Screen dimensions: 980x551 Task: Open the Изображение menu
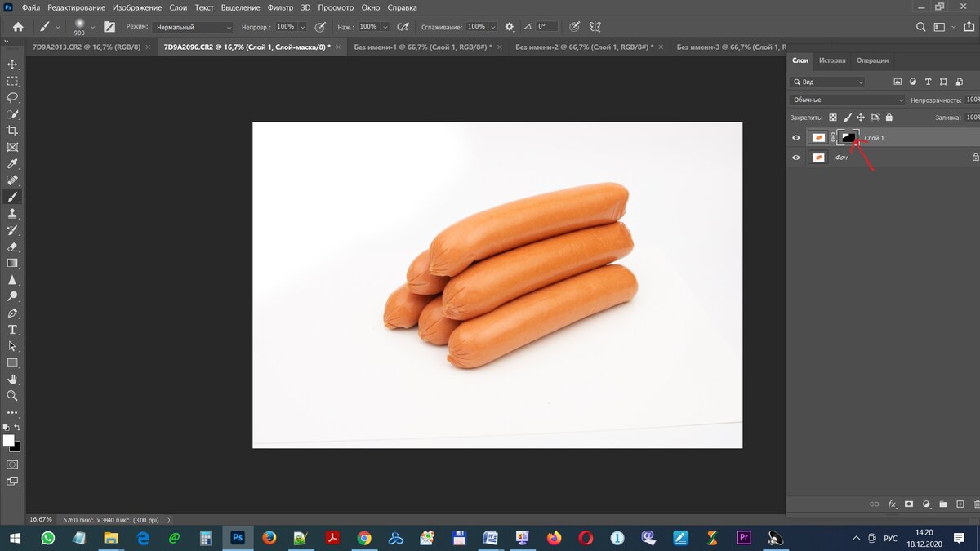[136, 7]
